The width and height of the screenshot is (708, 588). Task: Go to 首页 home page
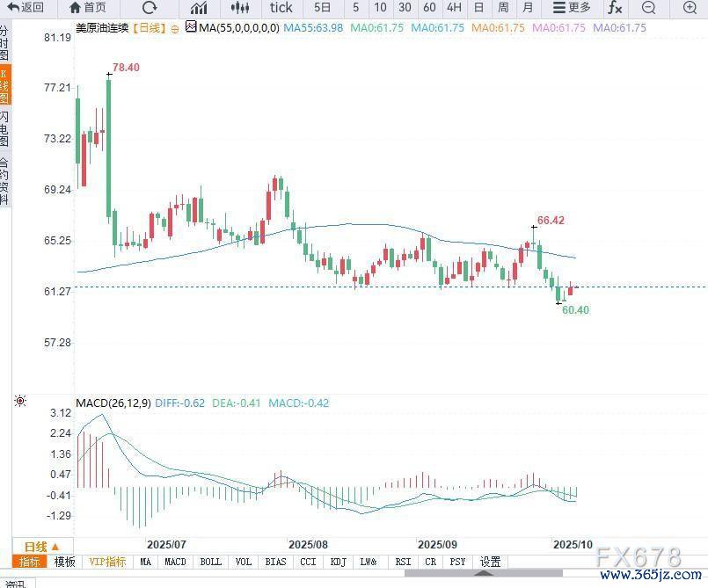click(88, 8)
